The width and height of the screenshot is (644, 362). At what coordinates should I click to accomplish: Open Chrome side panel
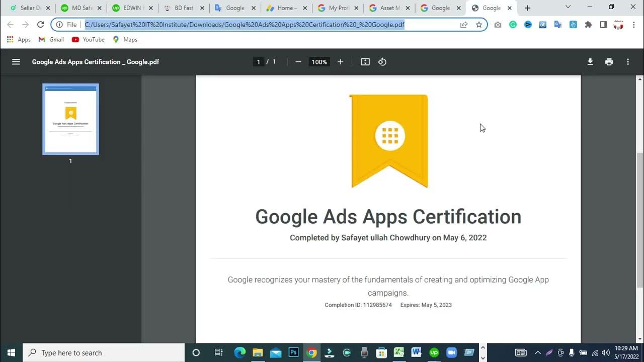click(603, 24)
